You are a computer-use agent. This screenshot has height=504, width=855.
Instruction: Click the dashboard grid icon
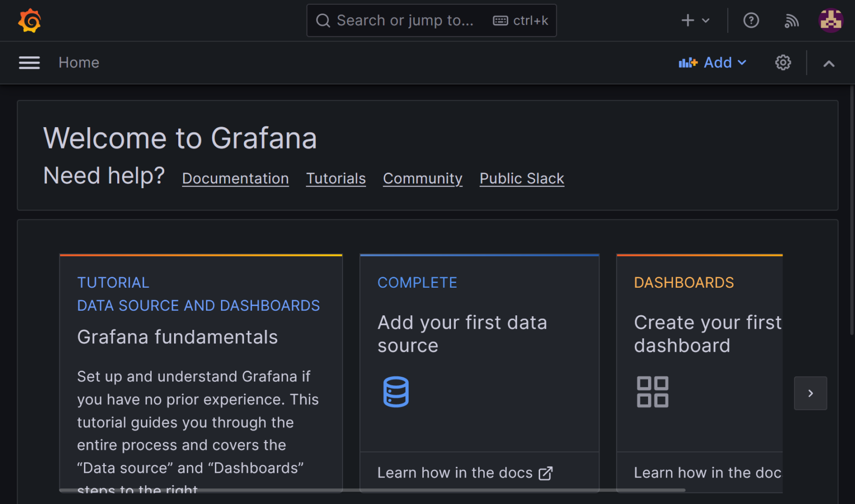pyautogui.click(x=652, y=391)
